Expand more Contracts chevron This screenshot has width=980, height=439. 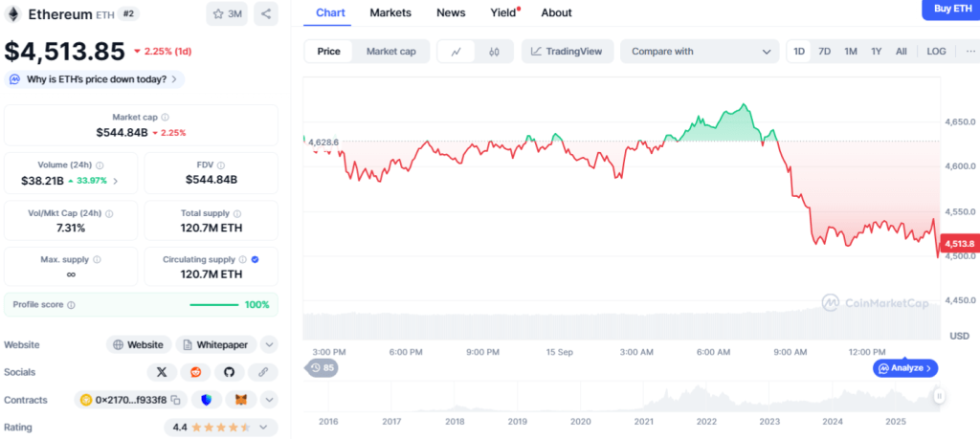coord(269,400)
